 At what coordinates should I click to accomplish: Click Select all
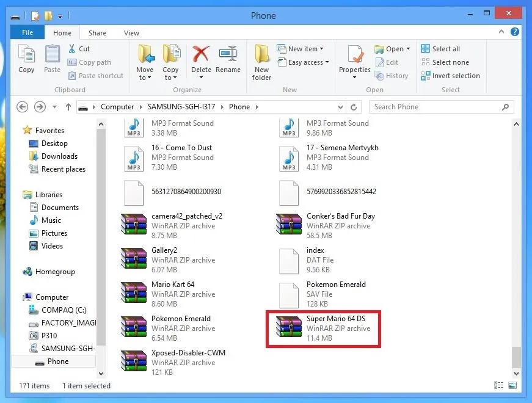click(440, 49)
